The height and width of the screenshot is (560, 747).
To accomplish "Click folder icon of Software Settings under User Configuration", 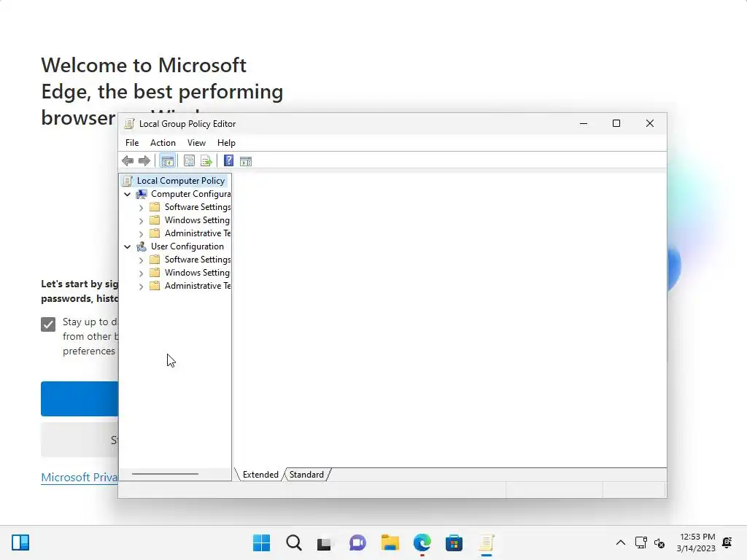I will tap(155, 259).
